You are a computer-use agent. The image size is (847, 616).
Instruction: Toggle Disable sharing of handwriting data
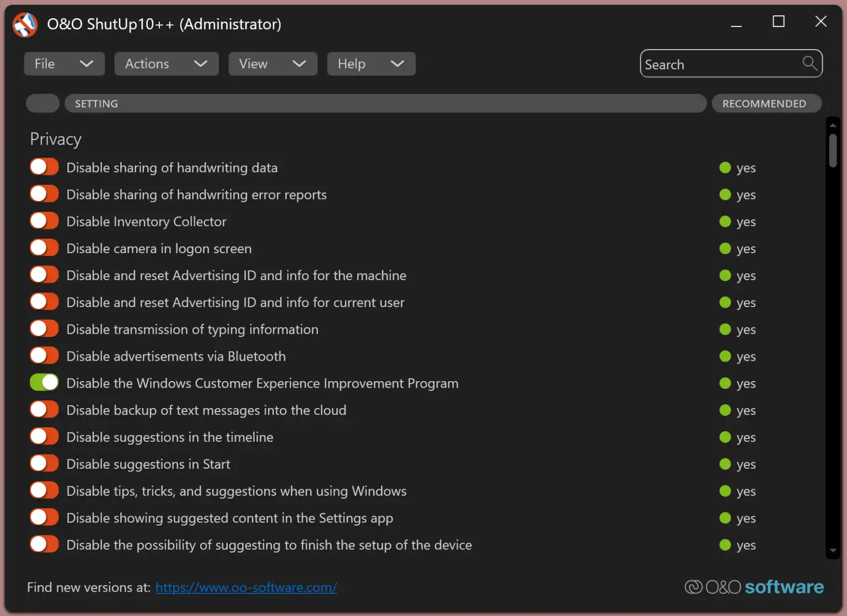[44, 167]
